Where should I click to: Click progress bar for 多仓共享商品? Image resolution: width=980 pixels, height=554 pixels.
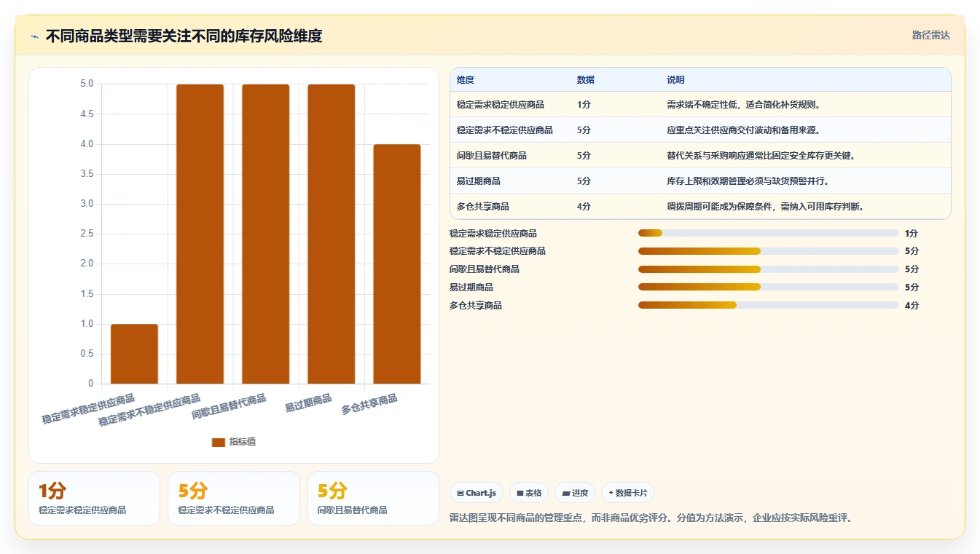(768, 305)
